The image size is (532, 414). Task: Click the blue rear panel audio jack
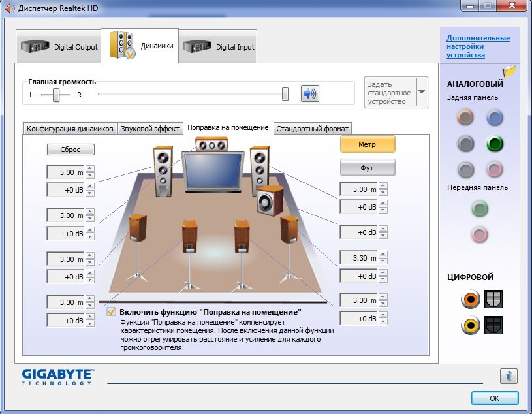point(495,118)
